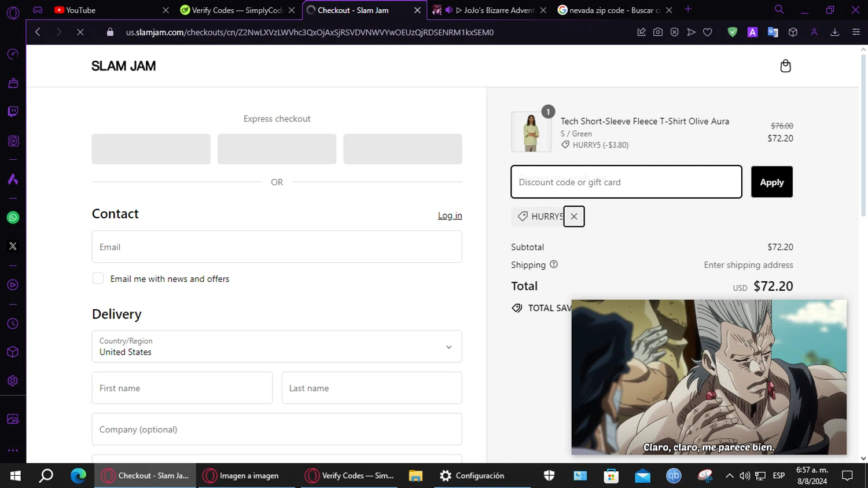Open the Player sidebar panel
The height and width of the screenshot is (488, 868).
click(x=13, y=285)
